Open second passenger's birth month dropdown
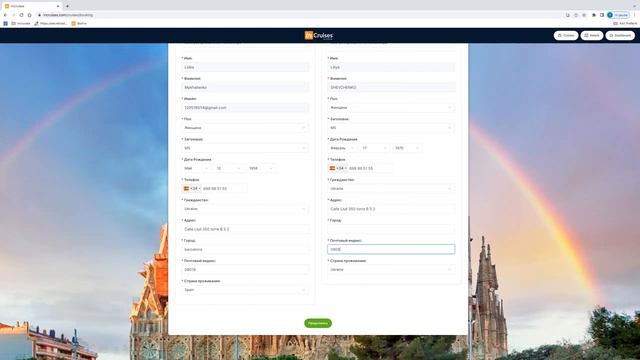Screen dimensions: 640x360 coord(342,148)
